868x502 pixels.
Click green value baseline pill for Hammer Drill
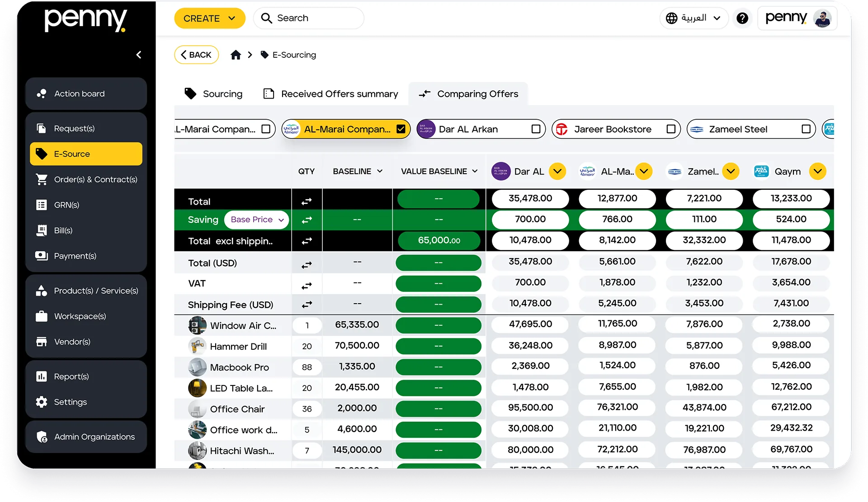coord(438,346)
